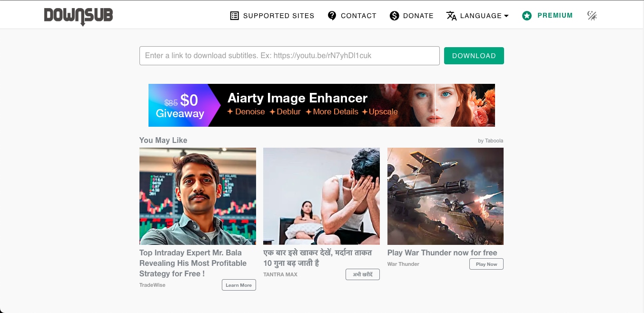Click the green Download button
Image resolution: width=644 pixels, height=313 pixels.
click(474, 56)
